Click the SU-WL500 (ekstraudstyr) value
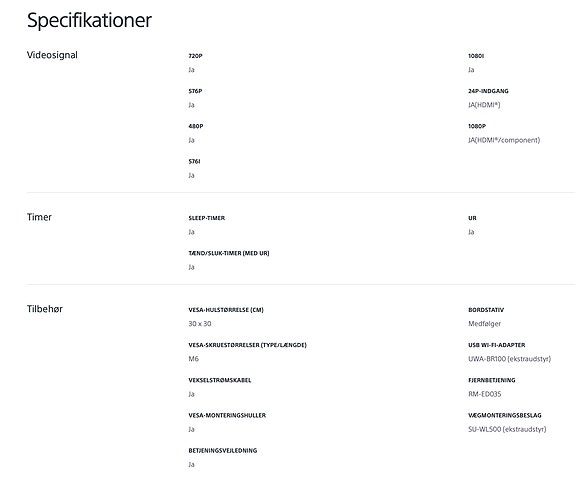Screen dimensions: 575x477 pyautogui.click(x=507, y=429)
